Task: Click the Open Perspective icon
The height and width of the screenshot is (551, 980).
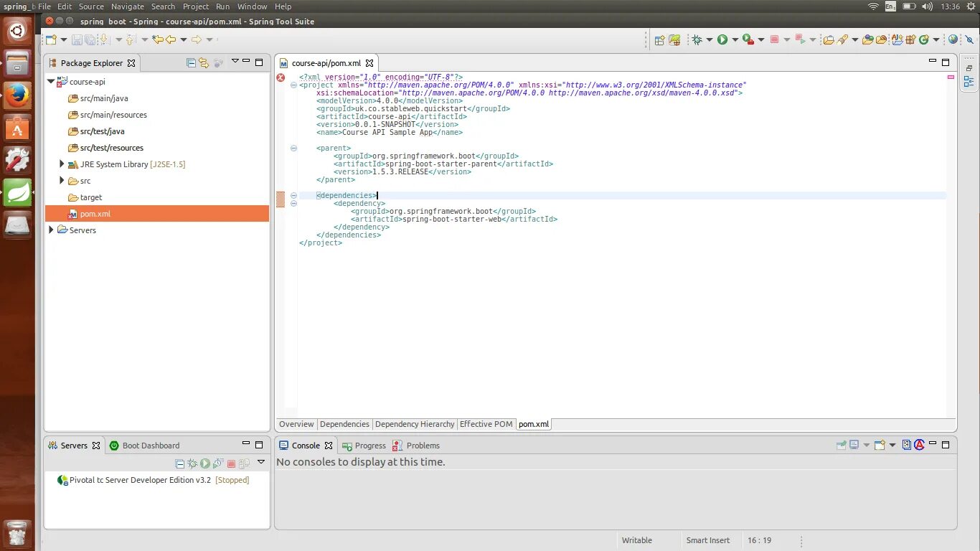Action: pos(659,40)
